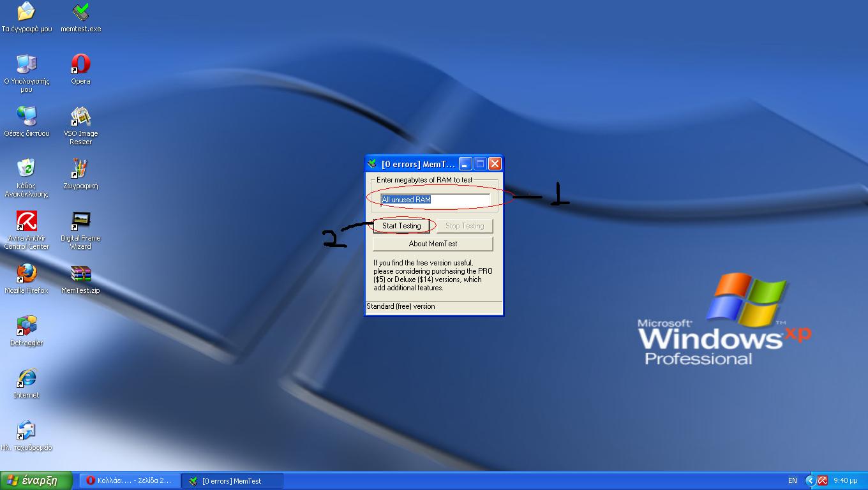Select the Avira AntiVir Control Center icon
The image size is (868, 490).
[27, 230]
